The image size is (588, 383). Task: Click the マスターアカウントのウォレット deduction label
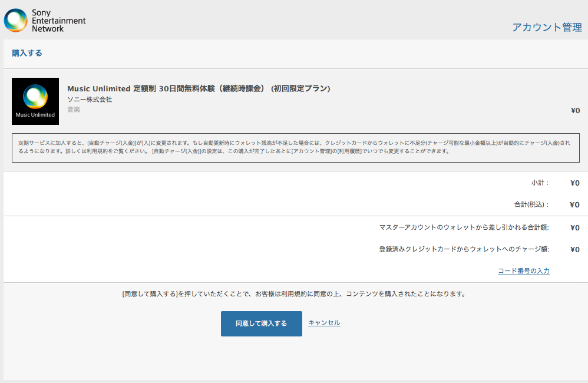click(x=464, y=227)
